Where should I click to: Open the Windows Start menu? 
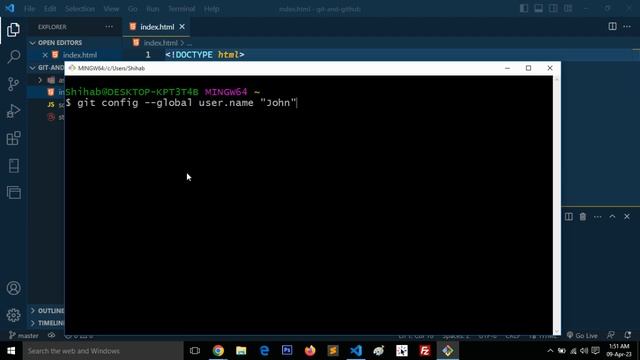point(11,351)
